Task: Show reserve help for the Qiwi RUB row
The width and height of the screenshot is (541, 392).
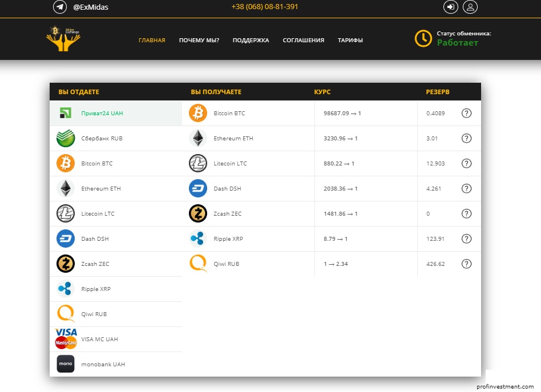Action: coord(466,264)
